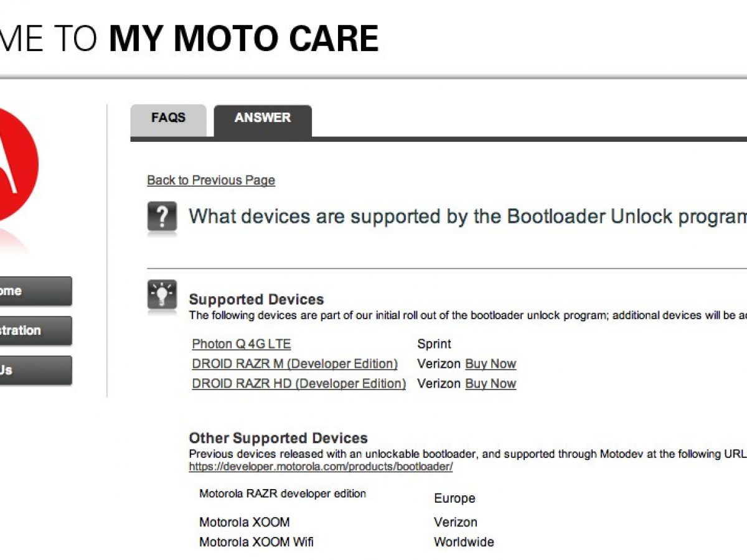This screenshot has width=747, height=560.
Task: Click the Bootloader Unlock program question heading
Action: click(x=467, y=217)
